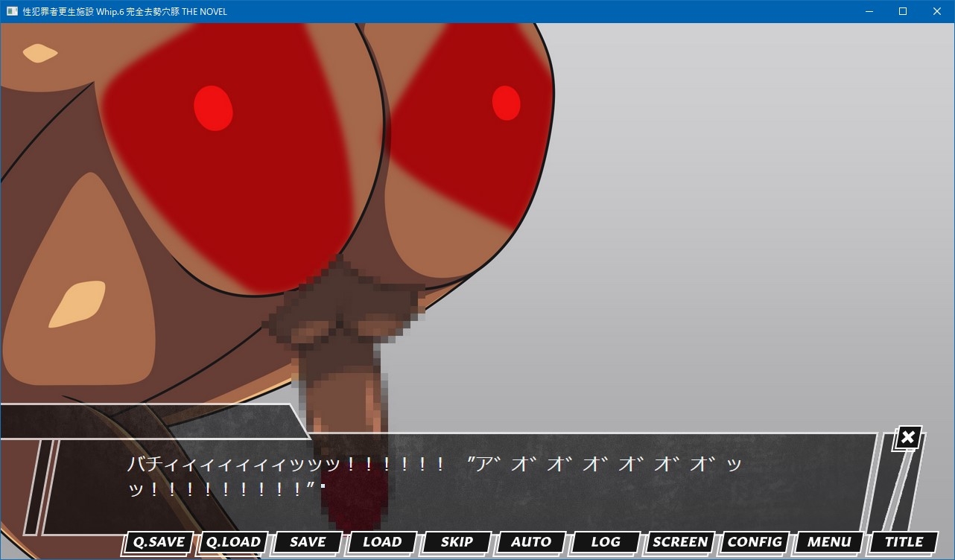Close the game window
This screenshot has height=560, width=955.
click(x=937, y=11)
